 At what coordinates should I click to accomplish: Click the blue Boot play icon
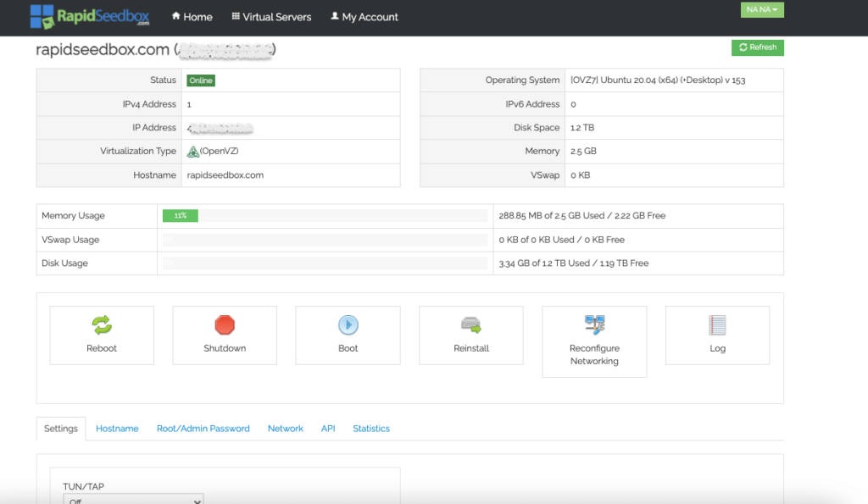click(348, 325)
